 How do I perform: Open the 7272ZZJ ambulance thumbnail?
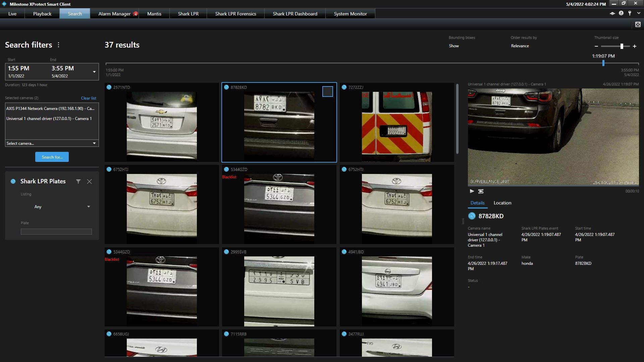pos(397,126)
